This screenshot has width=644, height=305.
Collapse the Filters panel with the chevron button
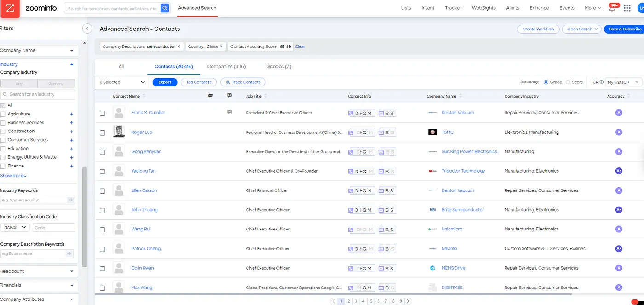[x=87, y=29]
